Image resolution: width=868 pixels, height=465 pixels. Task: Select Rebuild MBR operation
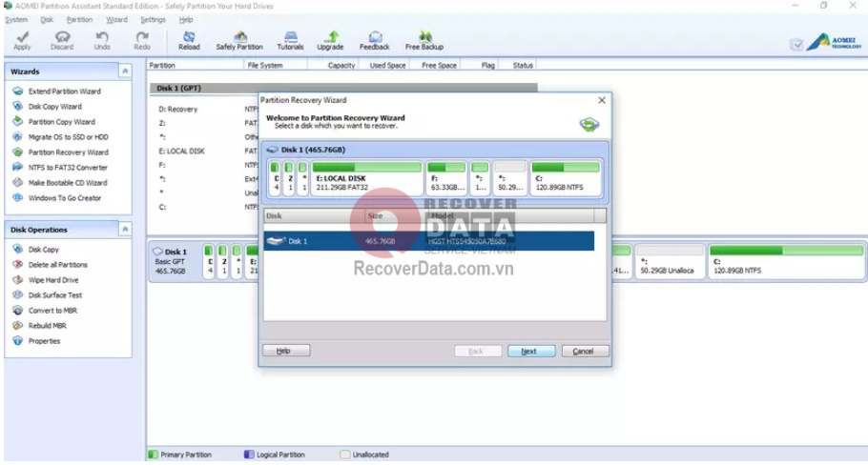[x=47, y=326]
